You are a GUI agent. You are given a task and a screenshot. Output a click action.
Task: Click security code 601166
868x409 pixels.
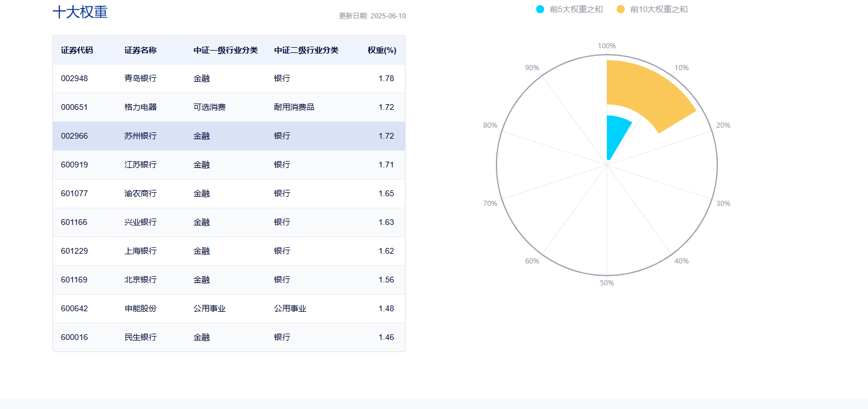[74, 222]
